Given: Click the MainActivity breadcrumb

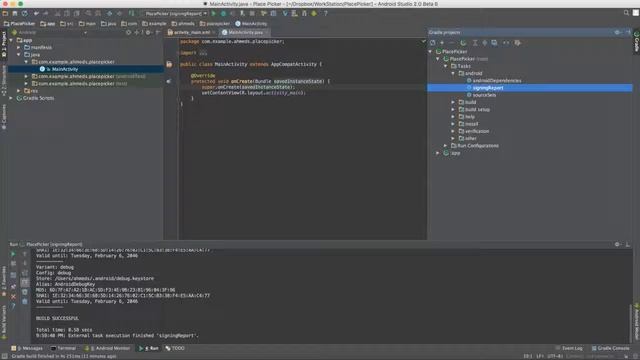Looking at the screenshot, I should [x=251, y=24].
